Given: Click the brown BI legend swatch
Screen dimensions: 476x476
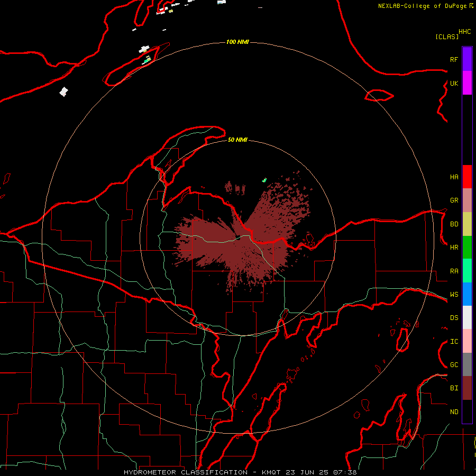Looking at the screenshot, I should [467, 388].
